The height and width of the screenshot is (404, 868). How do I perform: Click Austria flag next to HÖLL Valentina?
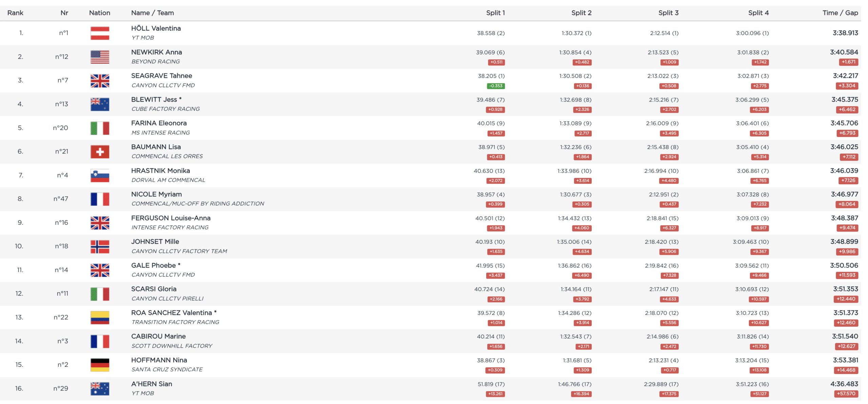tap(100, 33)
